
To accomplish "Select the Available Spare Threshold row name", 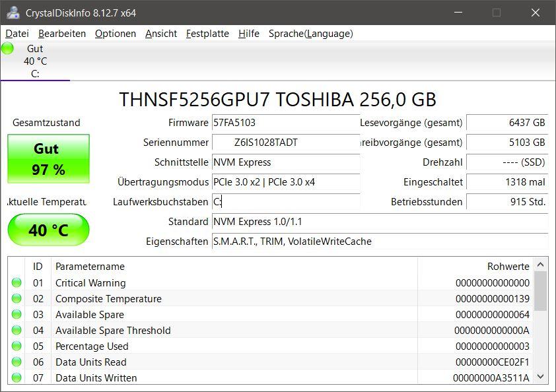I will [x=113, y=331].
